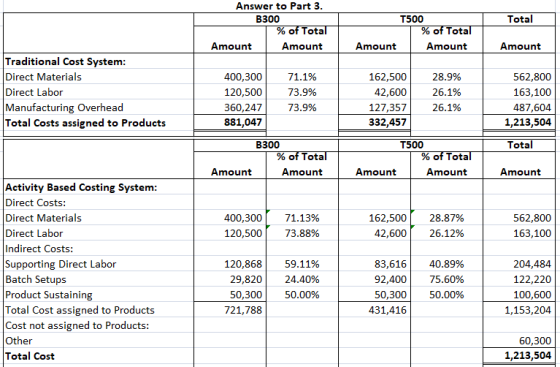Select Batch Setups row label

(x=36, y=279)
